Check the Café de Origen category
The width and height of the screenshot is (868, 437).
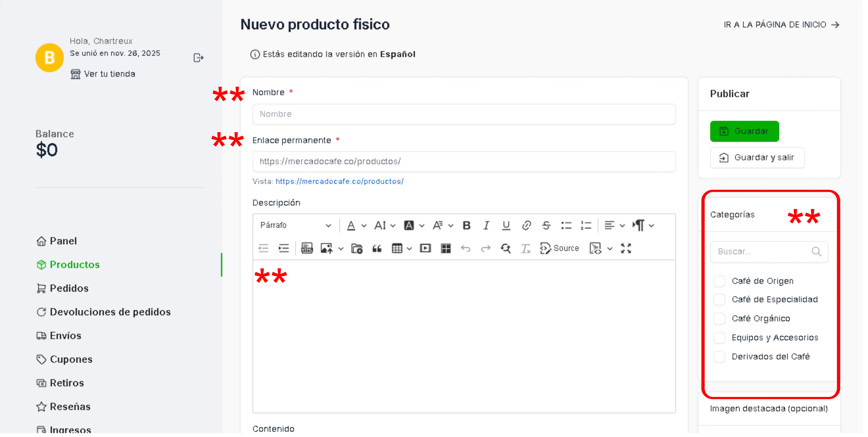coord(719,281)
